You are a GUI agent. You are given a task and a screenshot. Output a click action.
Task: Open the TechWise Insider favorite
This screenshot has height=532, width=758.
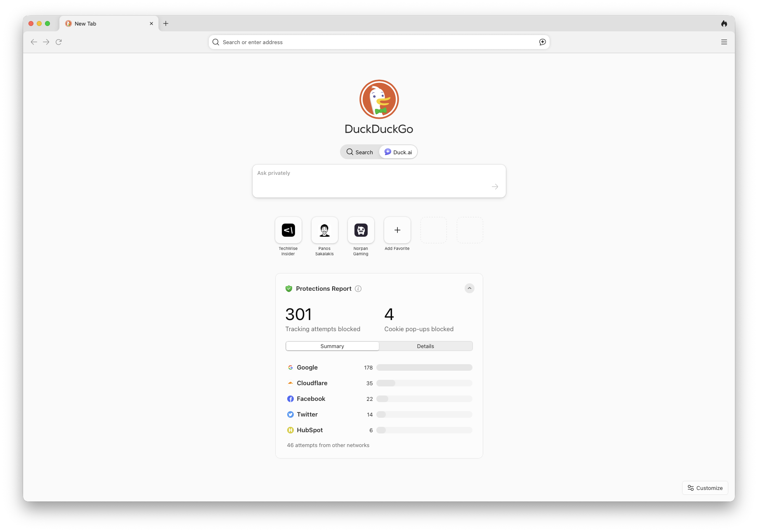[x=288, y=230]
